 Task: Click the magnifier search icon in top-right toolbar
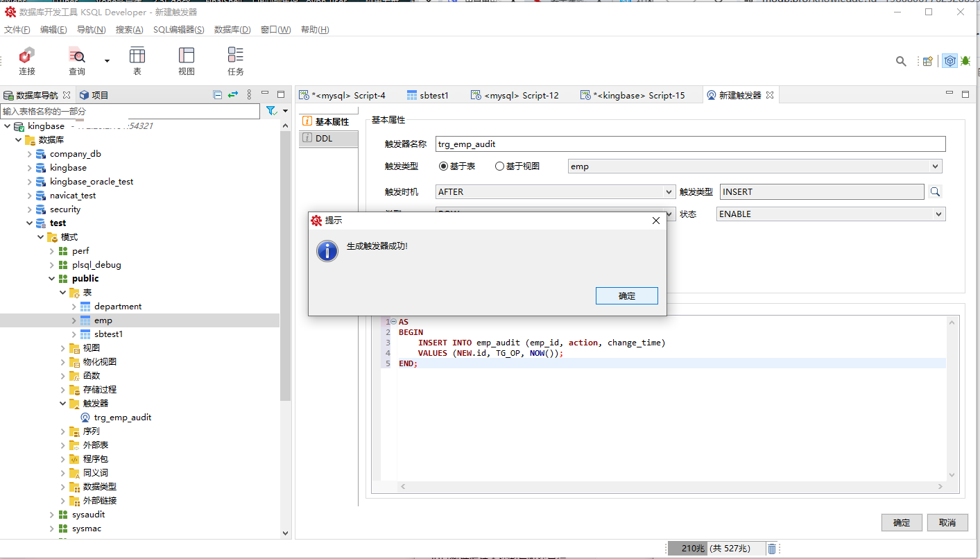901,61
